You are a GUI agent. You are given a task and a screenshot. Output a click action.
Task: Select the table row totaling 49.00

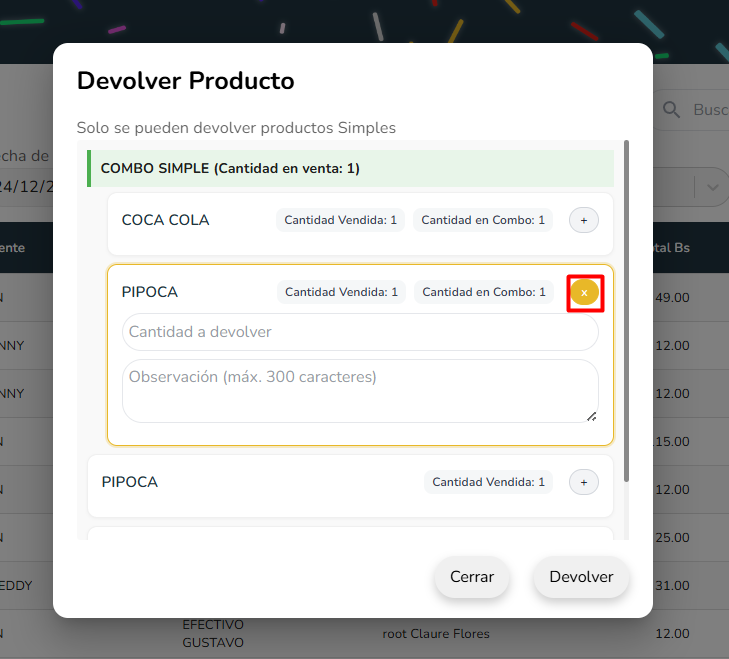670,298
